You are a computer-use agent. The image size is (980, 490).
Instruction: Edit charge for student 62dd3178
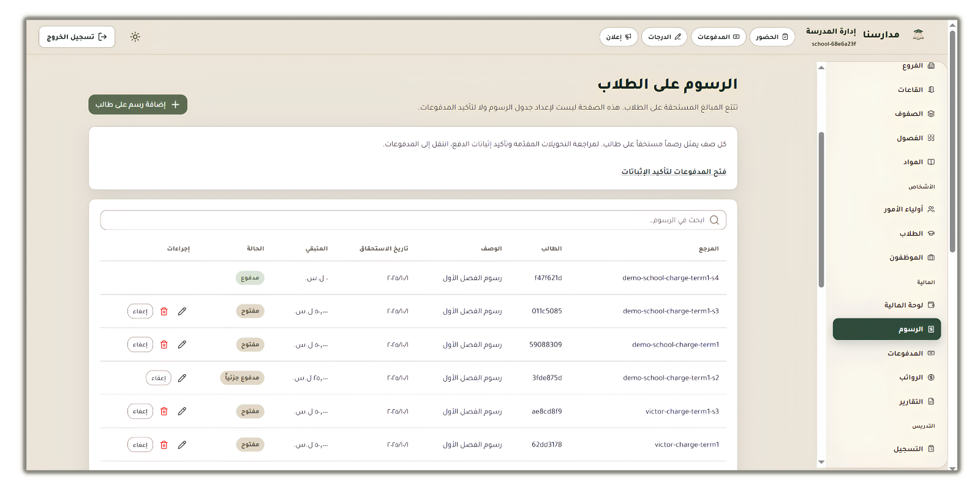pyautogui.click(x=182, y=445)
